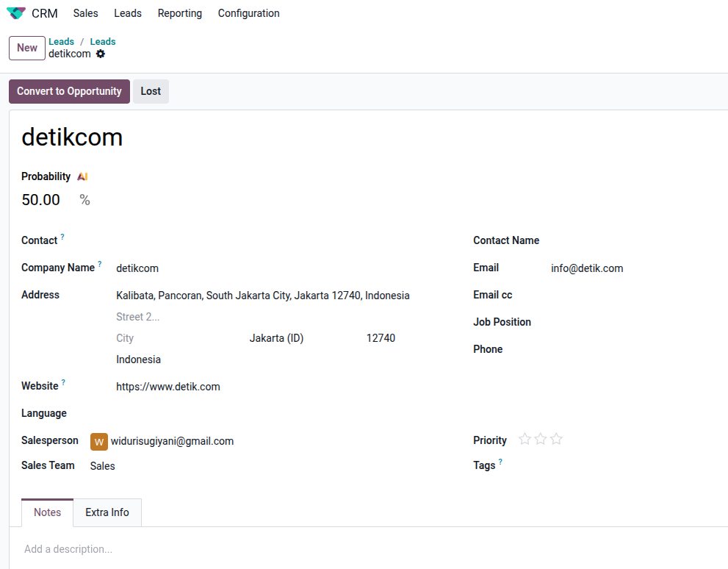Mark the lead as Lost
This screenshot has height=569, width=728.
pos(151,91)
